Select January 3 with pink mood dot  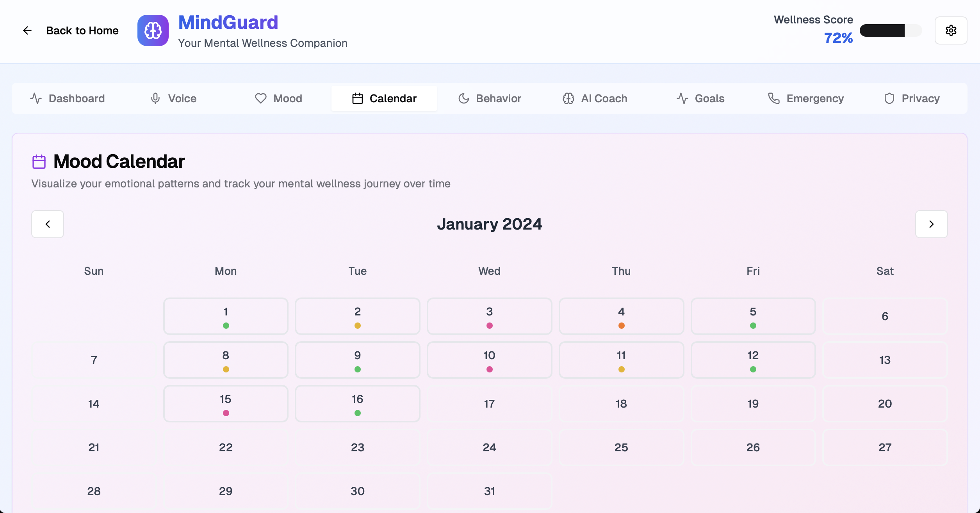point(489,316)
